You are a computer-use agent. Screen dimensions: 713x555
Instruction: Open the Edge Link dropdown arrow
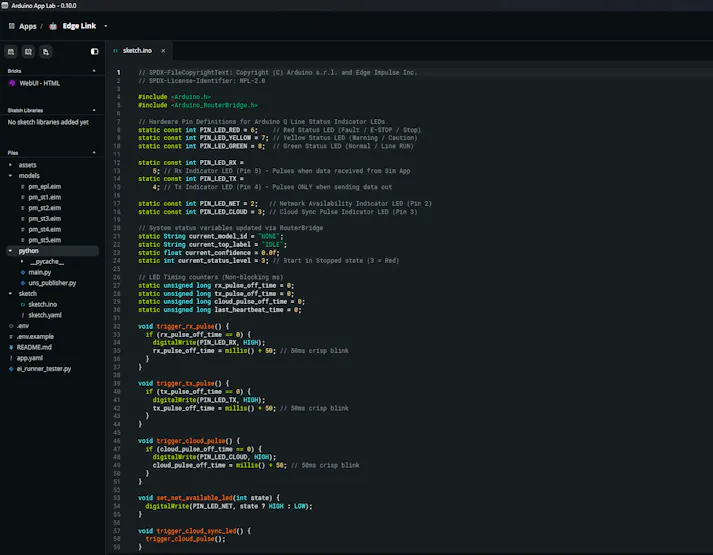105,26
